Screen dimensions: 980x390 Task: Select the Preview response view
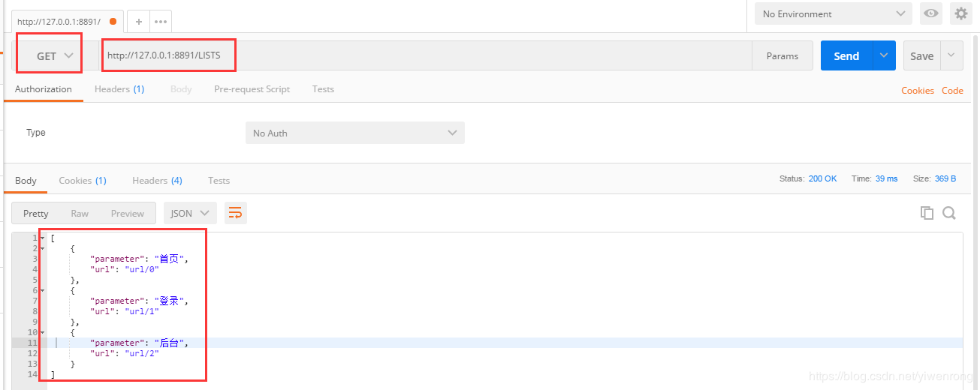coord(127,213)
